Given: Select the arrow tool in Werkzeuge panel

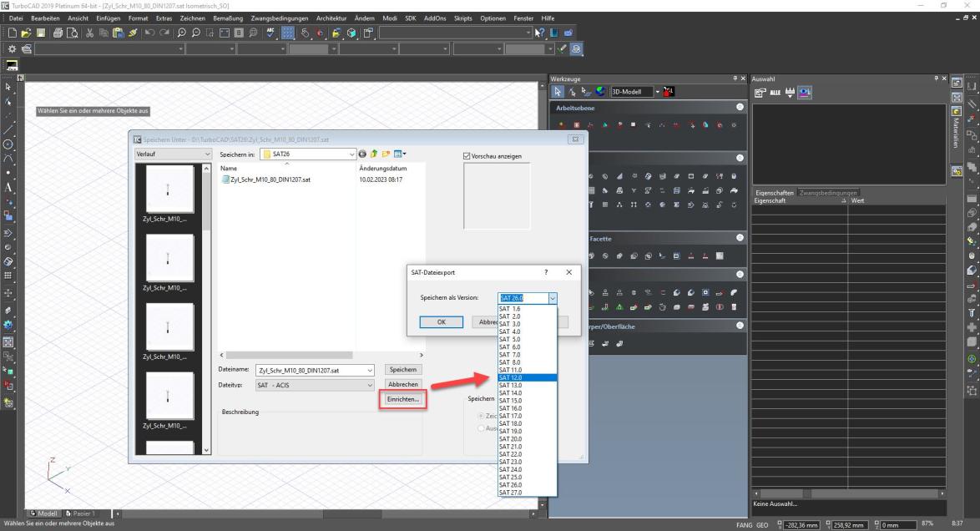Looking at the screenshot, I should (558, 91).
